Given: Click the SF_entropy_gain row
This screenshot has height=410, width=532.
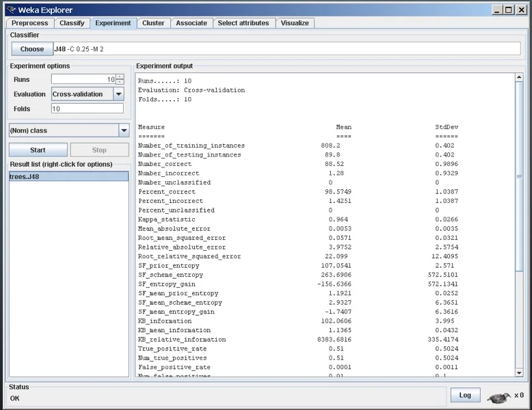Looking at the screenshot, I should [298, 284].
